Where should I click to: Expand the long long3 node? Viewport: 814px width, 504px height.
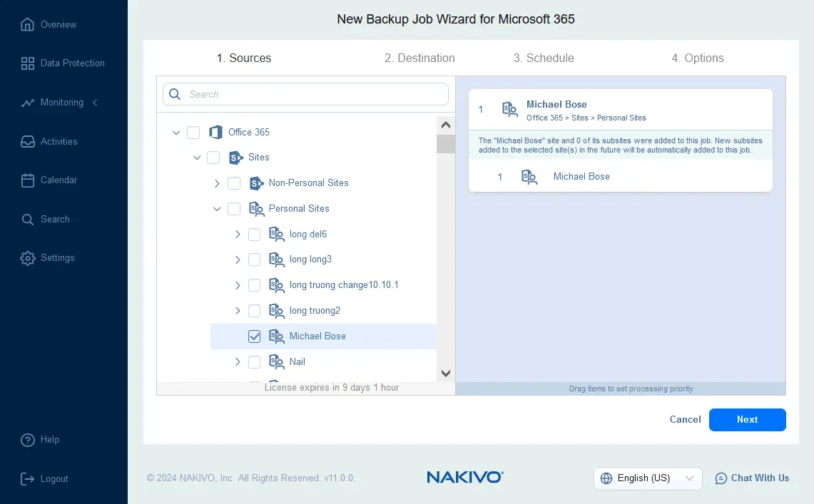point(238,259)
